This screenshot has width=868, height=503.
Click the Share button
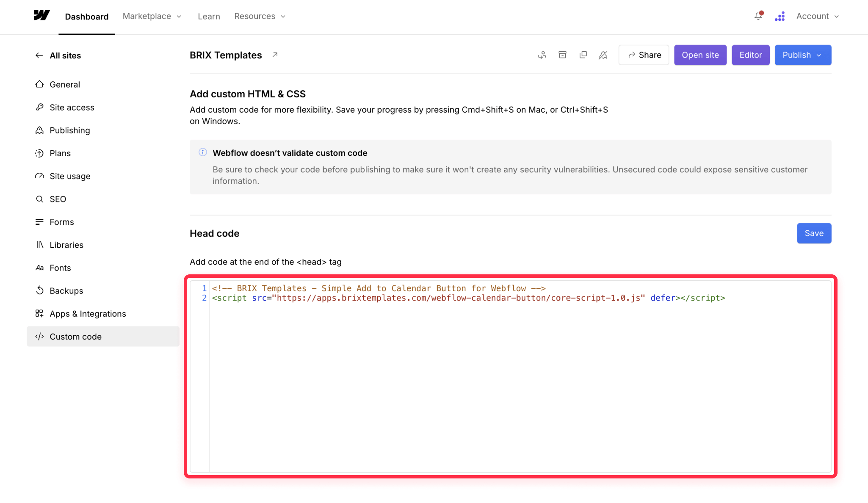(x=644, y=55)
